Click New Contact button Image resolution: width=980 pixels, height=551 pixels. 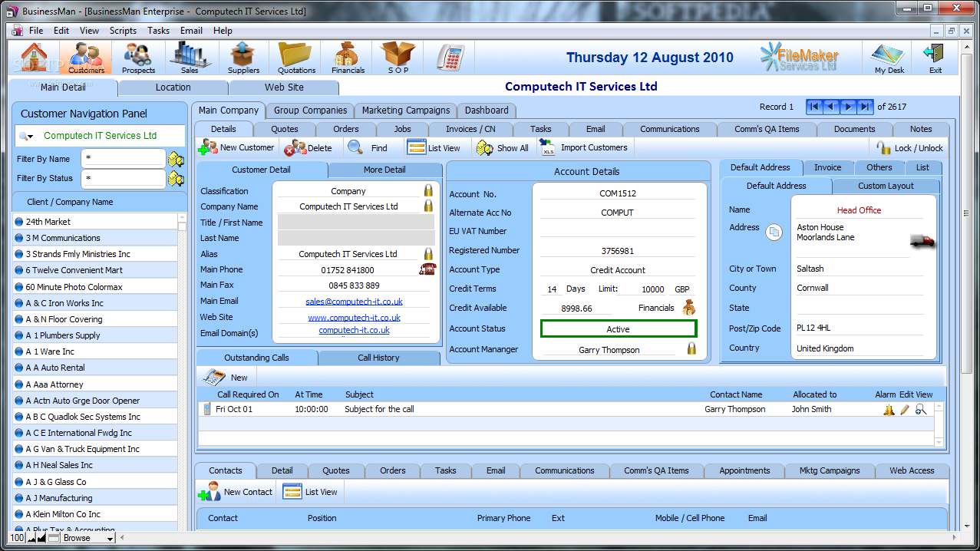point(236,492)
